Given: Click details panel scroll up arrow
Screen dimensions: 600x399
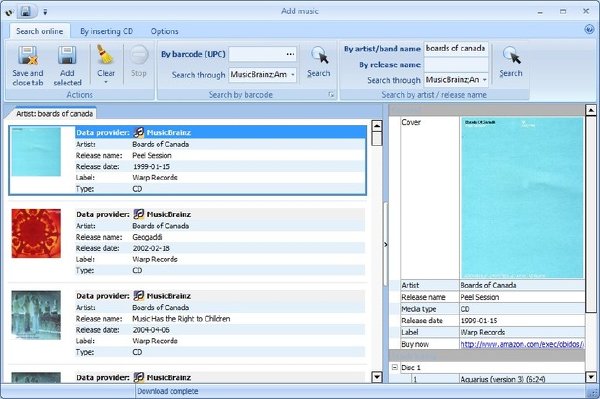Looking at the screenshot, I should [x=591, y=111].
